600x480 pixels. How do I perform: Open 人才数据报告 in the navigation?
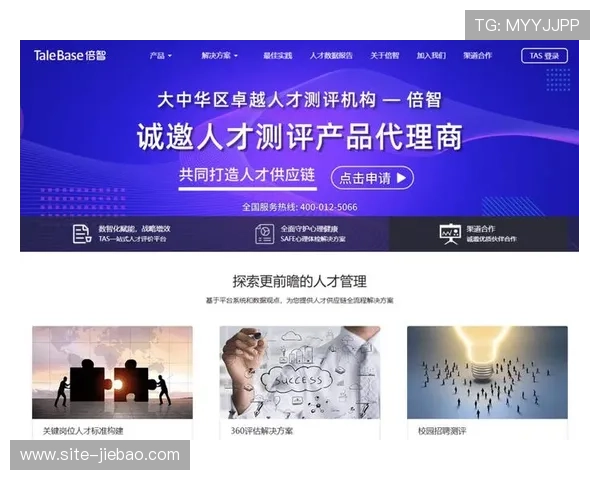[331, 56]
